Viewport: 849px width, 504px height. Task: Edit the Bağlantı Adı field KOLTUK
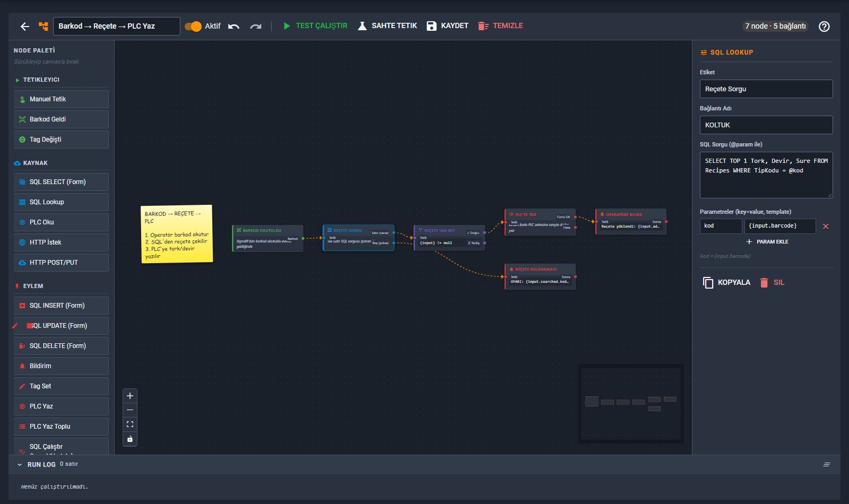766,125
